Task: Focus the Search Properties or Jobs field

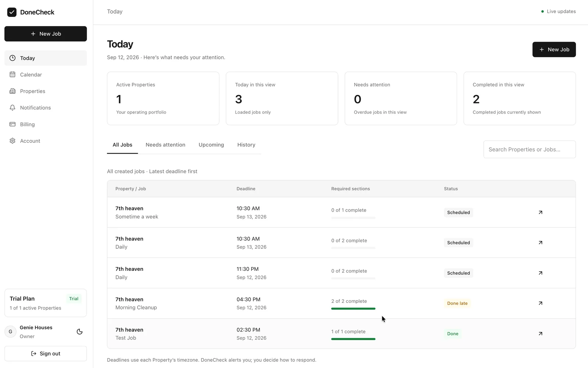Action: (x=529, y=149)
